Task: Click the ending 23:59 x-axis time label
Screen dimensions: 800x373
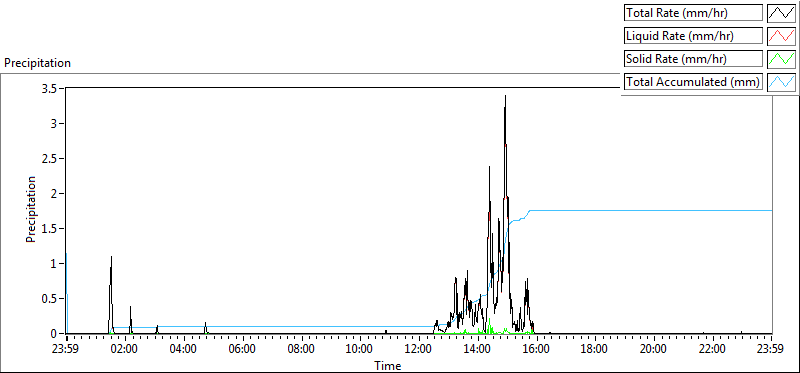Action: pyautogui.click(x=771, y=349)
